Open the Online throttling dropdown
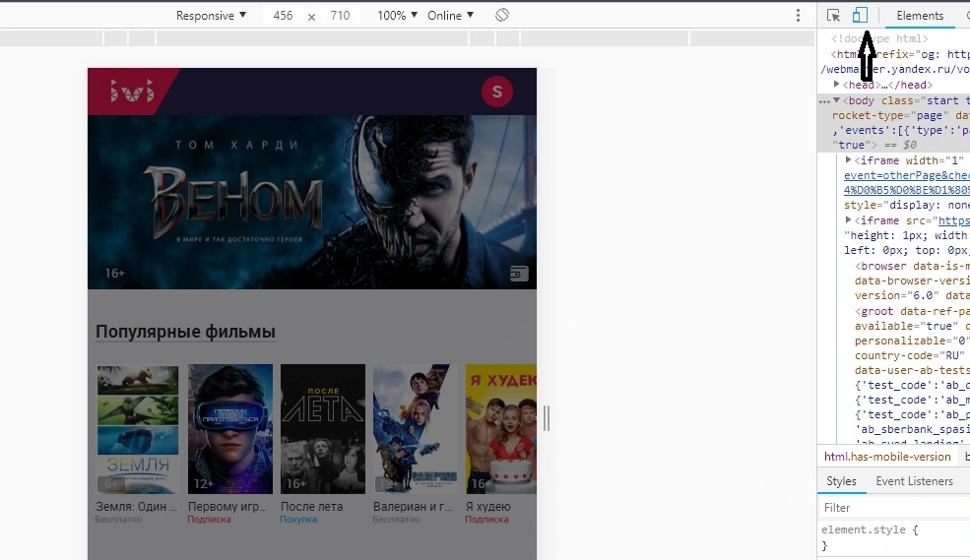Viewport: 970px width, 560px height. 450,16
